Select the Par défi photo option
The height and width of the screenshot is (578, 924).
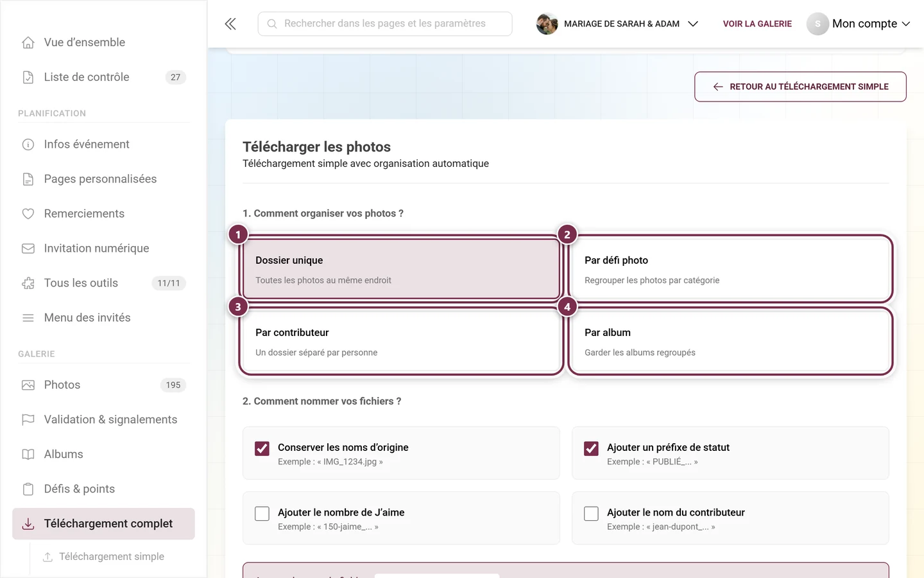point(730,269)
